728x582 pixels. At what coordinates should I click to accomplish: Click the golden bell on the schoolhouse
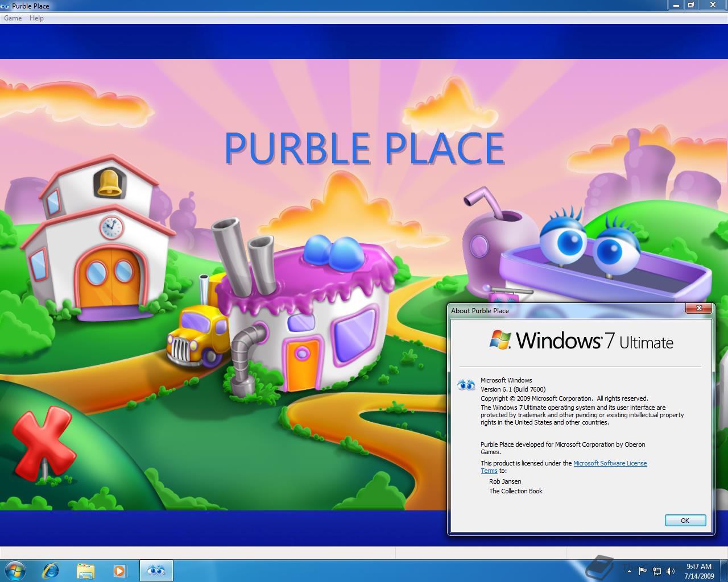tap(109, 183)
